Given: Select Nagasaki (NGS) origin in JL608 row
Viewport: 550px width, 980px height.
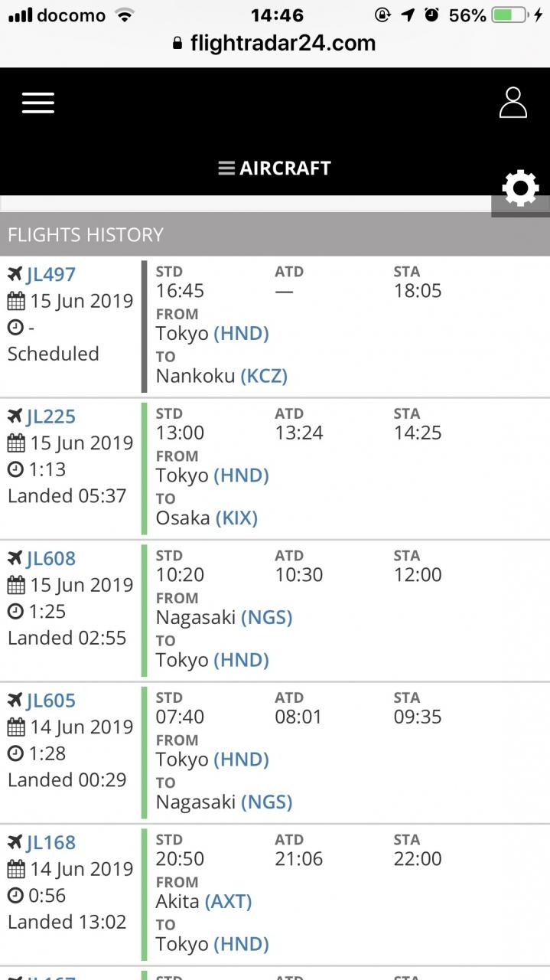Looking at the screenshot, I should tap(224, 617).
